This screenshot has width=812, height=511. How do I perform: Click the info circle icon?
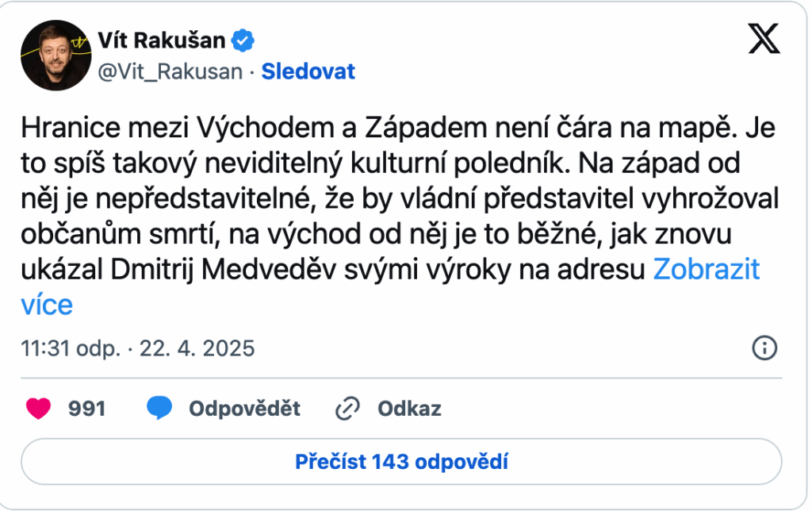tap(764, 348)
